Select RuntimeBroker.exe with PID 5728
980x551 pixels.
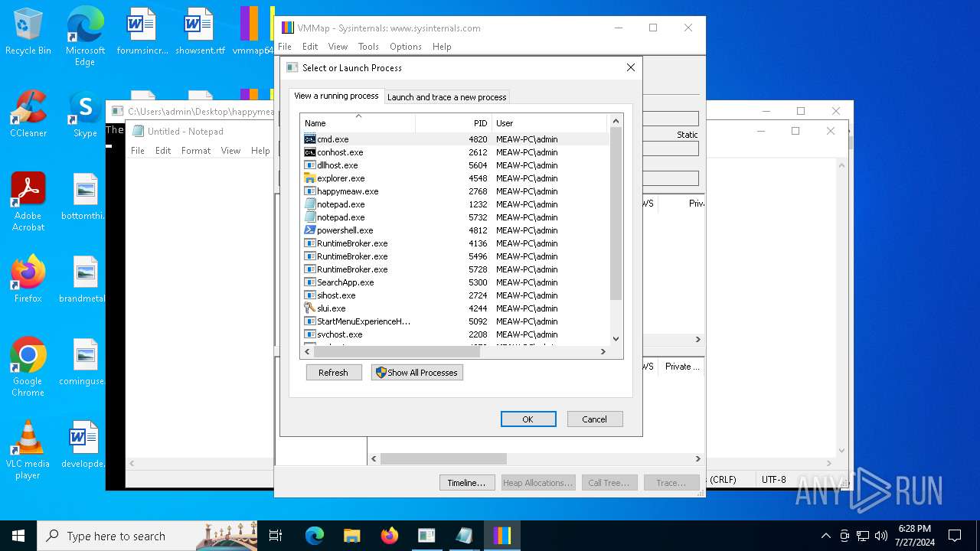[x=456, y=269]
